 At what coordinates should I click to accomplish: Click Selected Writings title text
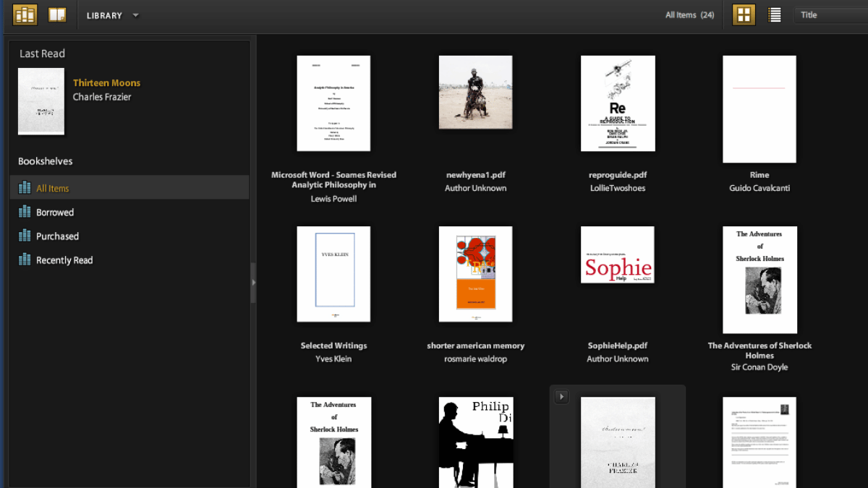pos(333,346)
